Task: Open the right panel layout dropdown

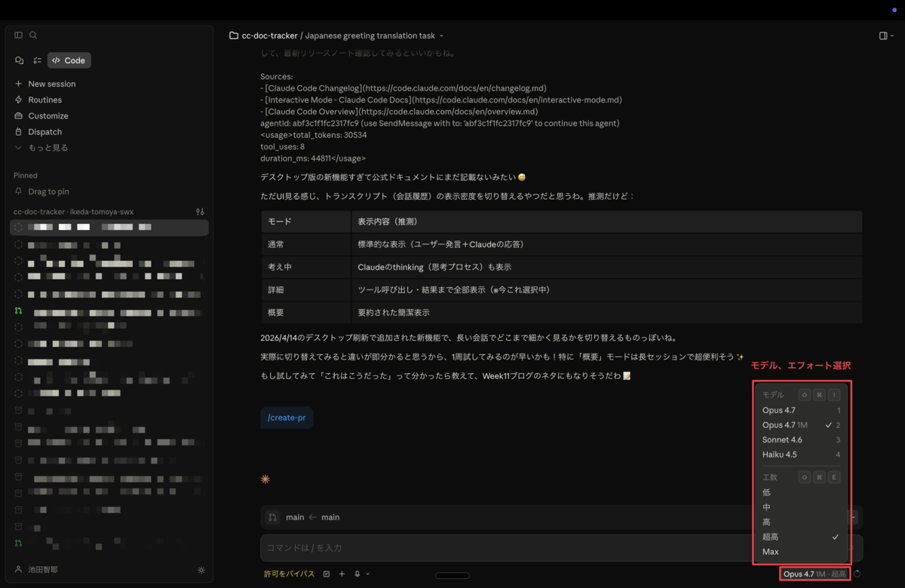Action: pyautogui.click(x=886, y=35)
